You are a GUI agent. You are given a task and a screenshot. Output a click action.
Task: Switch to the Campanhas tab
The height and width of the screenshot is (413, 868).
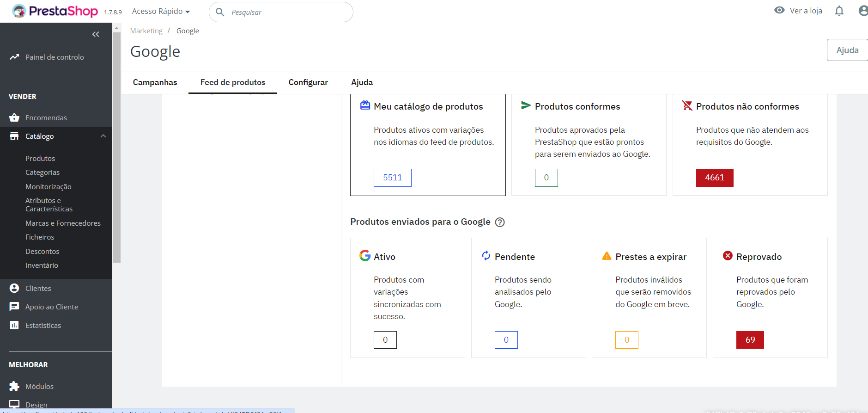click(155, 82)
